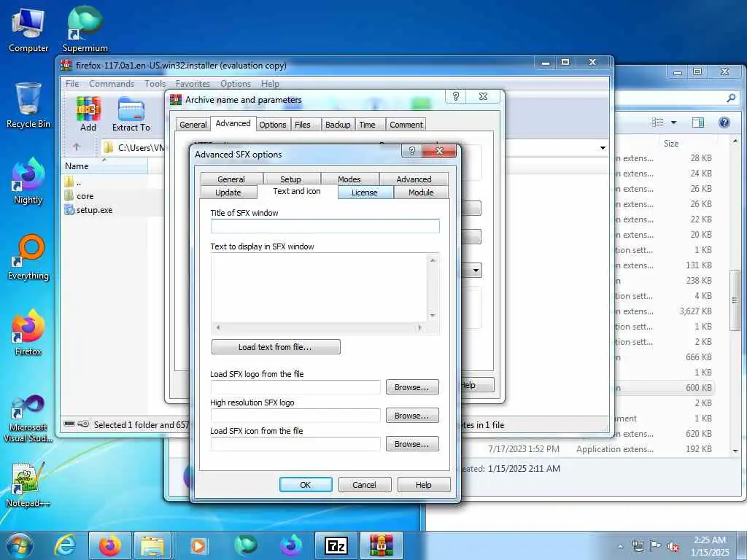Click the network tray icon

[x=638, y=547]
